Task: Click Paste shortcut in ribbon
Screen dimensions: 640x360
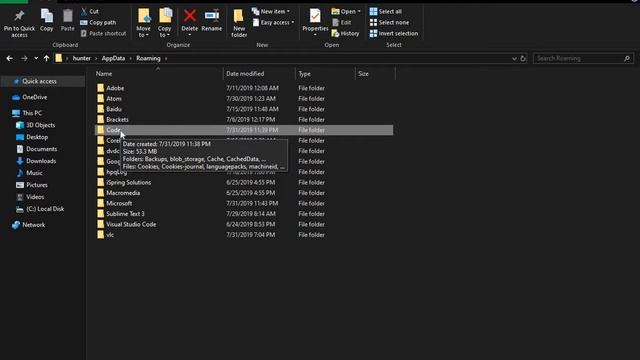Action: (103, 33)
